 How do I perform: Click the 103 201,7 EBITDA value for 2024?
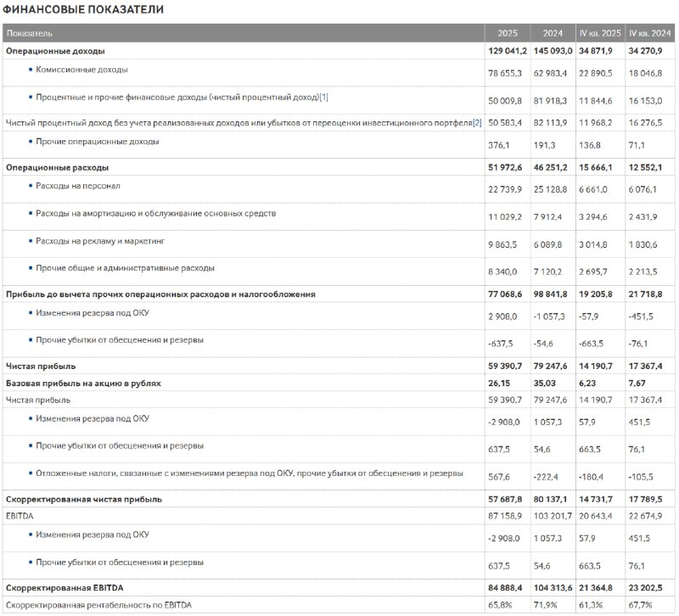click(x=553, y=517)
